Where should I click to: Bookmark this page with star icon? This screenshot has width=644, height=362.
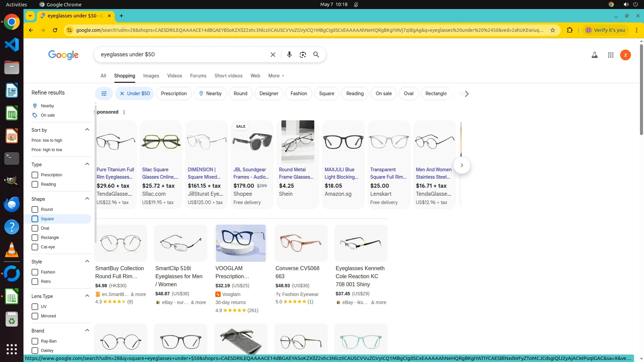[x=553, y=30]
